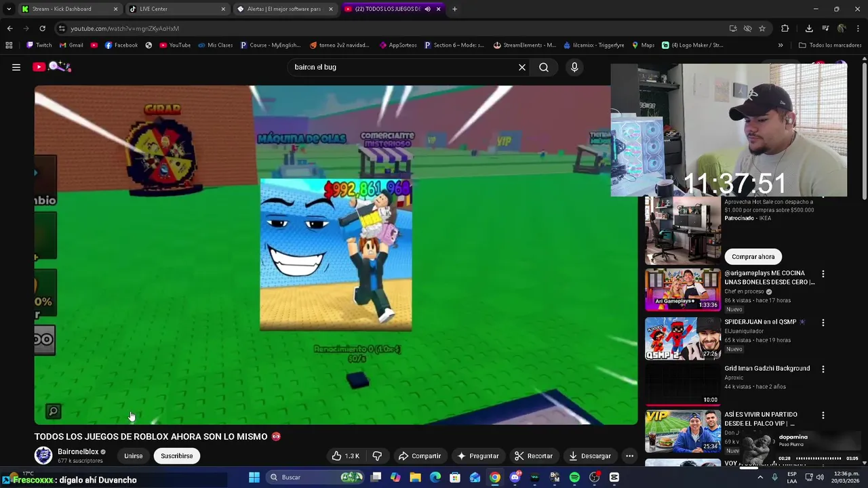The height and width of the screenshot is (488, 868).
Task: Start voice search with microphone icon
Action: click(x=574, y=67)
